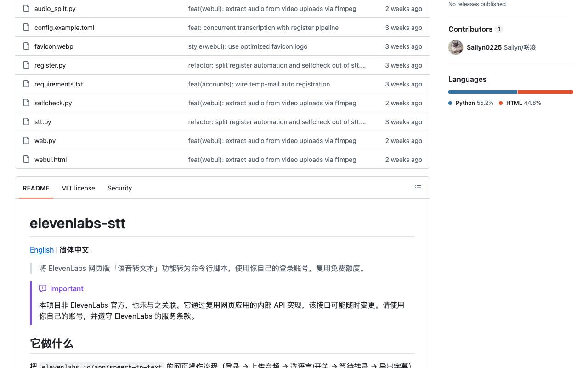Open the config.example.toml file
588x368 pixels.
click(64, 28)
